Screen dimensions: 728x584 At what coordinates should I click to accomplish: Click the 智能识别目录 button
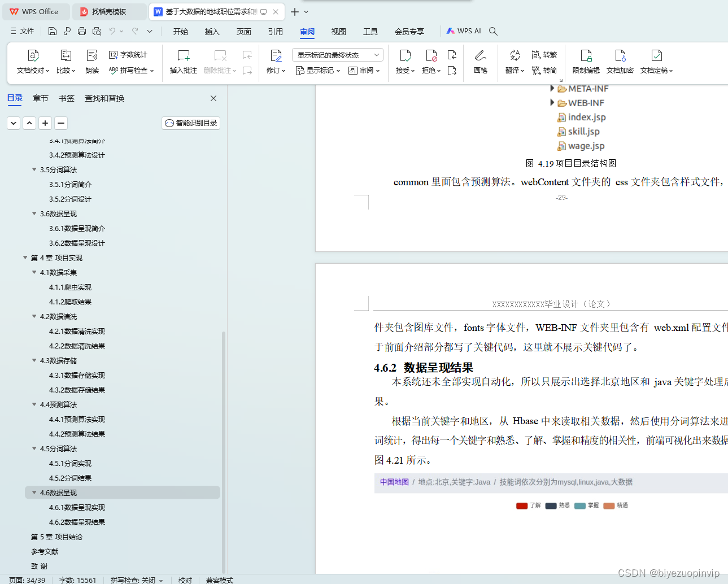tap(190, 123)
